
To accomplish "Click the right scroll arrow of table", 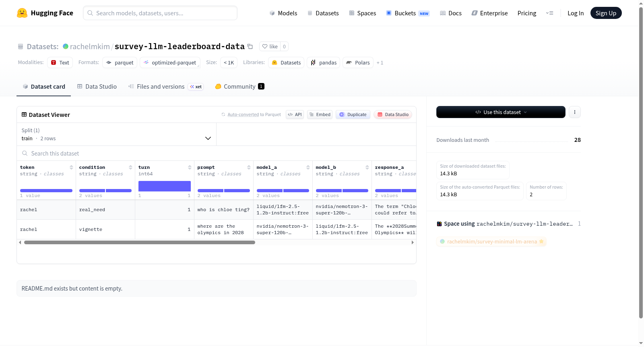I will click(x=413, y=242).
